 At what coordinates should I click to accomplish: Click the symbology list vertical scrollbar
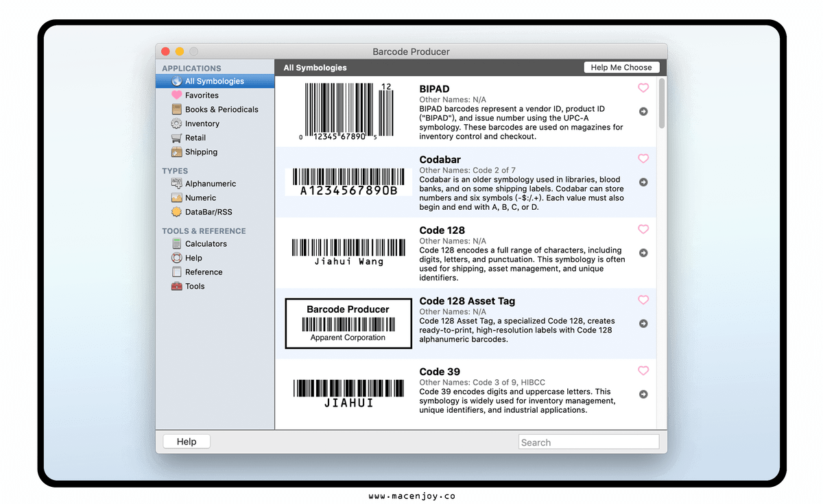click(662, 103)
